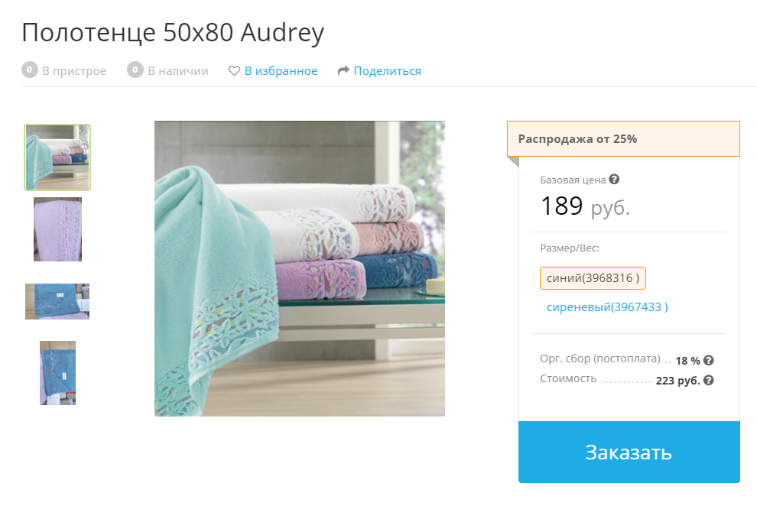Viewport: 757px width, 532px height.
Task: Click the heart icon for favorites
Action: 234,71
